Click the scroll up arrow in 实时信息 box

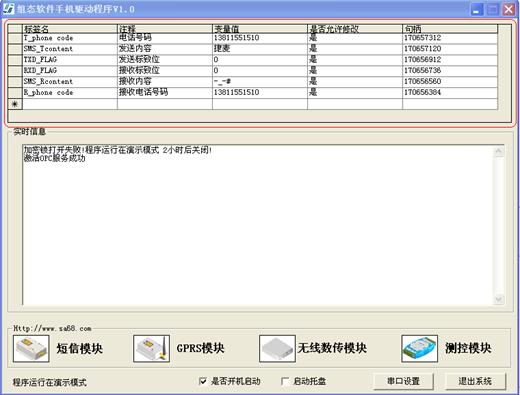point(499,152)
